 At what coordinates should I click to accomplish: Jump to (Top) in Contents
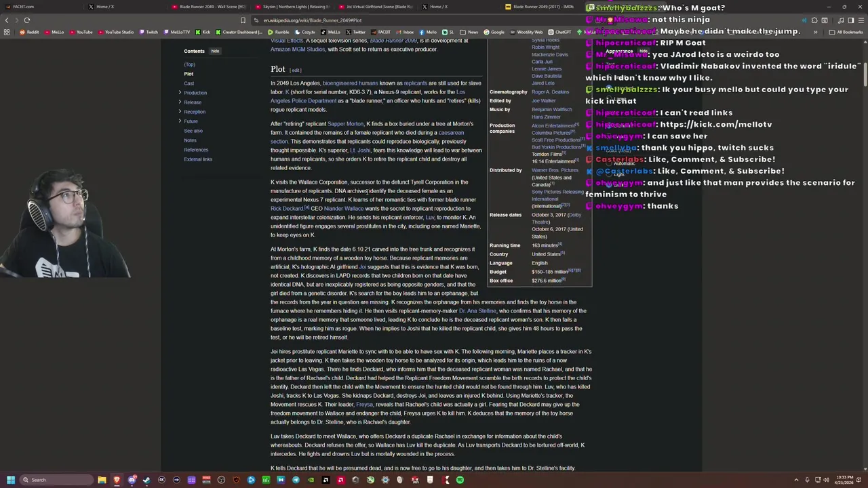pos(189,64)
